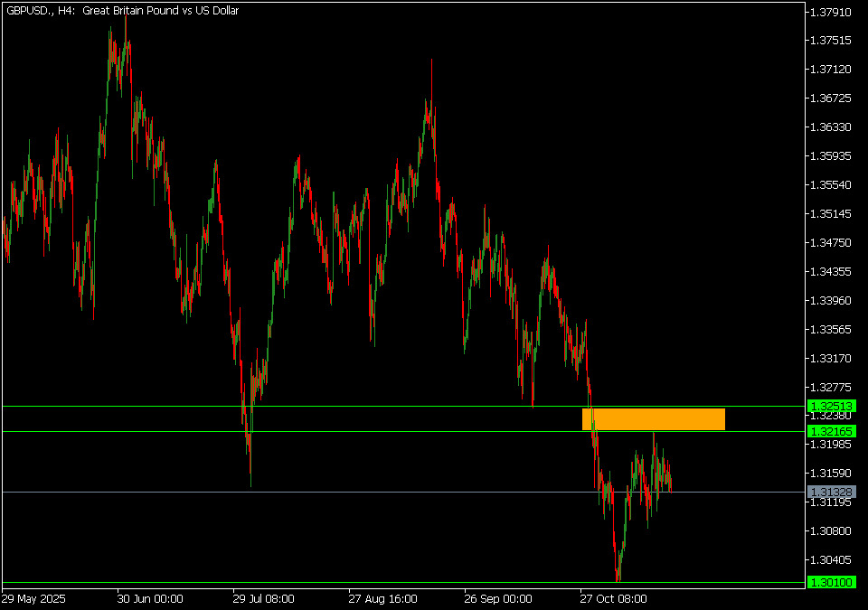The width and height of the screenshot is (868, 610).
Task: Select the gray 1.31328 current price label
Action: coord(832,492)
